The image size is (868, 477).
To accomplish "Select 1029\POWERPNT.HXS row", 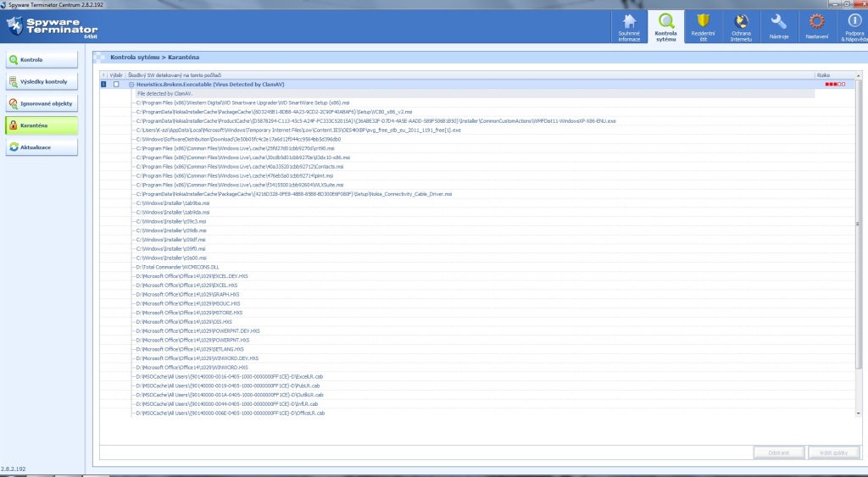I will click(192, 341).
